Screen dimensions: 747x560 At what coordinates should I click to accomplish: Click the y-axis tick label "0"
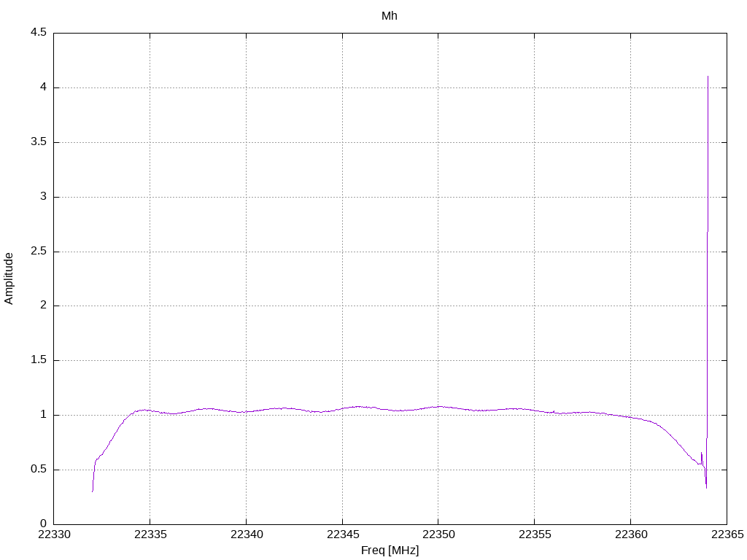(x=43, y=524)
